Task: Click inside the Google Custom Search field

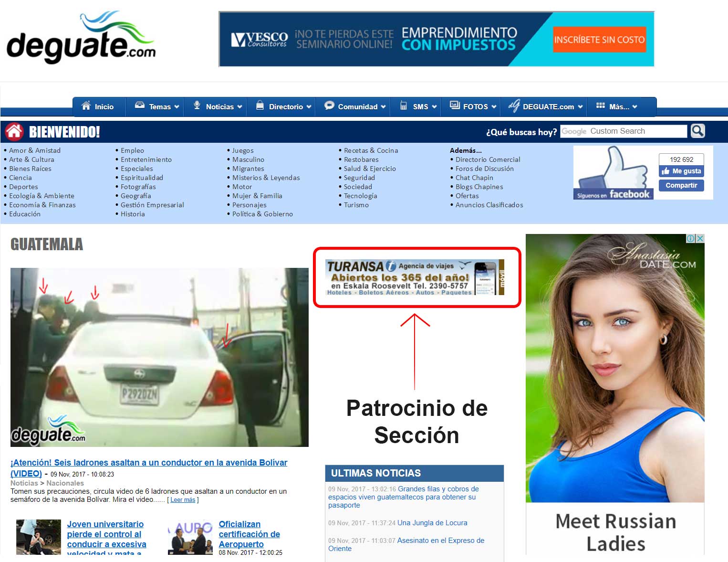Action: pos(624,131)
